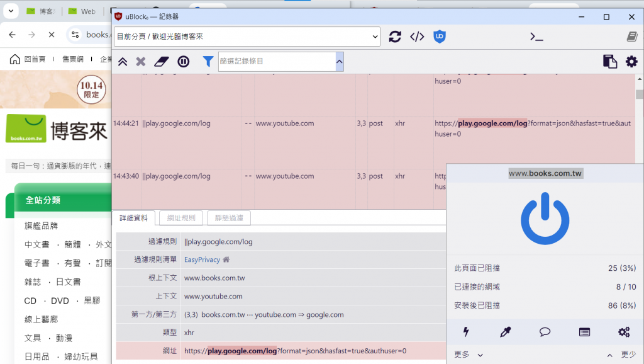
Task: Open the documentation book icon
Action: tap(632, 37)
